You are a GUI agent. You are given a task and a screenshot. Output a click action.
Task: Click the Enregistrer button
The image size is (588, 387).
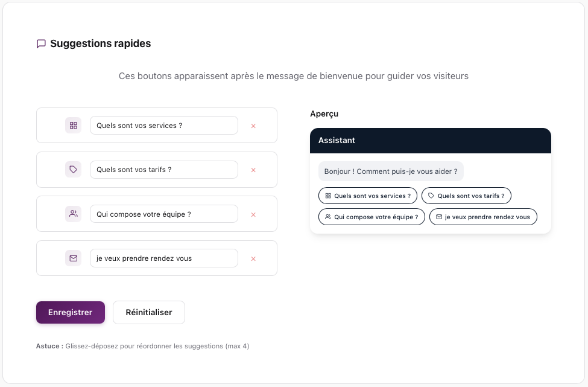pyautogui.click(x=70, y=312)
